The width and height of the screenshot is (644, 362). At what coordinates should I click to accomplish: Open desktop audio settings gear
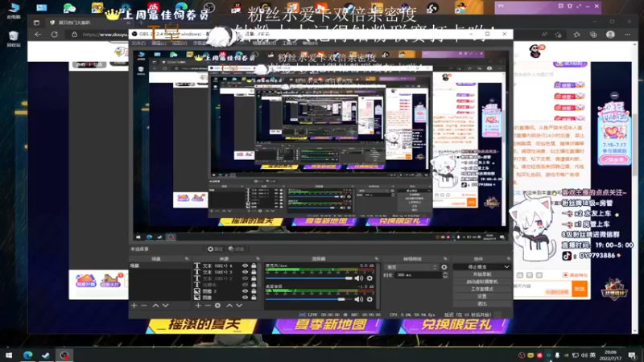(x=369, y=299)
